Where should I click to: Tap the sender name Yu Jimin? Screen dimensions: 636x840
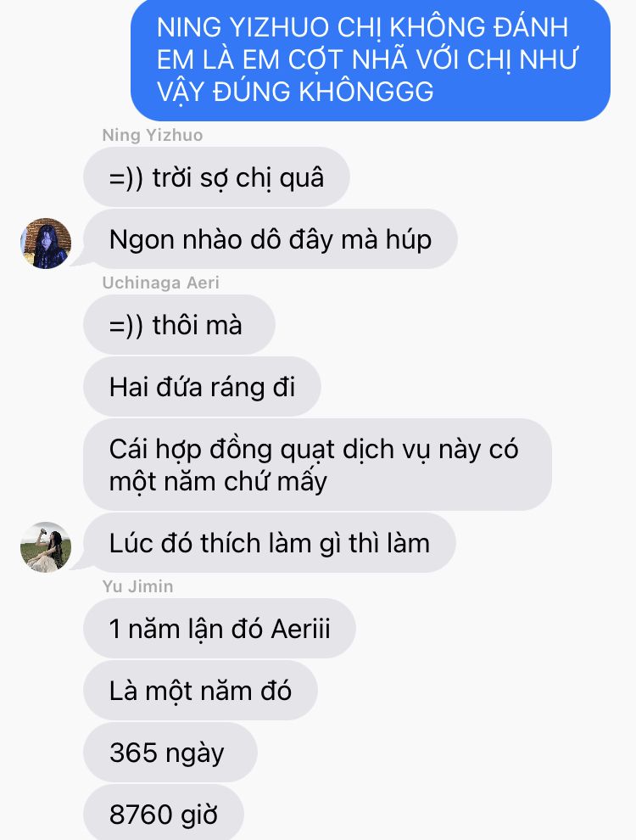137,586
